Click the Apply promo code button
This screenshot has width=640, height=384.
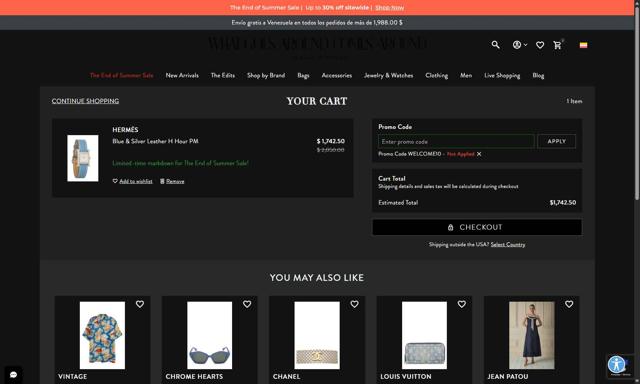click(x=557, y=142)
